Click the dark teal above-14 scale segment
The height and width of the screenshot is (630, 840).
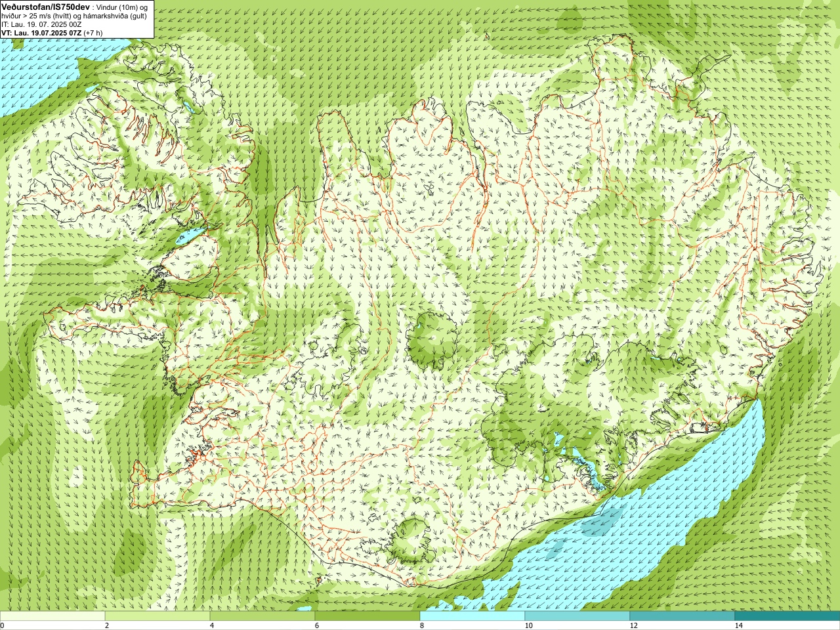click(x=787, y=616)
